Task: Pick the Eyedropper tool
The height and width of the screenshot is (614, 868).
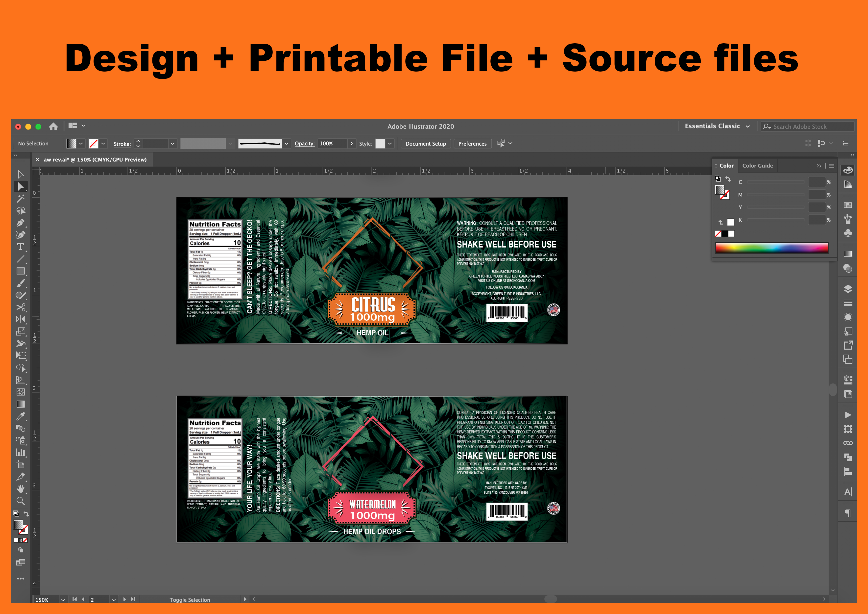Action: tap(21, 416)
